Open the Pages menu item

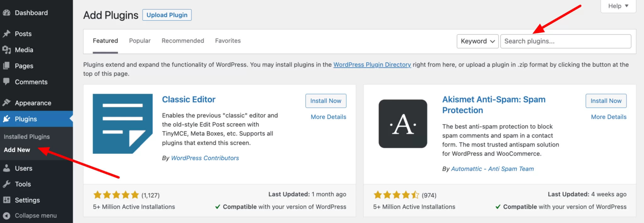click(24, 66)
